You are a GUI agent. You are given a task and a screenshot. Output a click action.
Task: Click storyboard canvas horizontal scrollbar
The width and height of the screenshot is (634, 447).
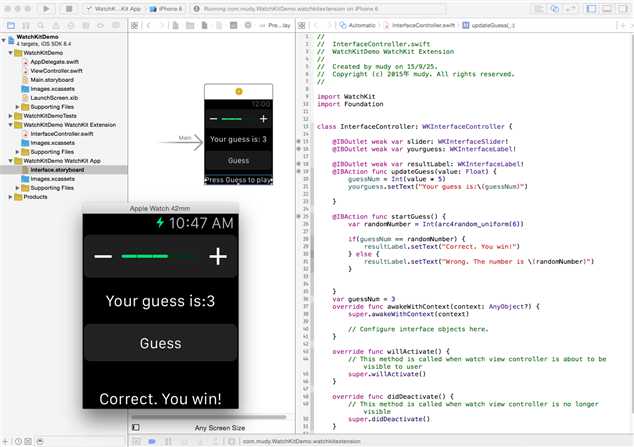(x=209, y=416)
